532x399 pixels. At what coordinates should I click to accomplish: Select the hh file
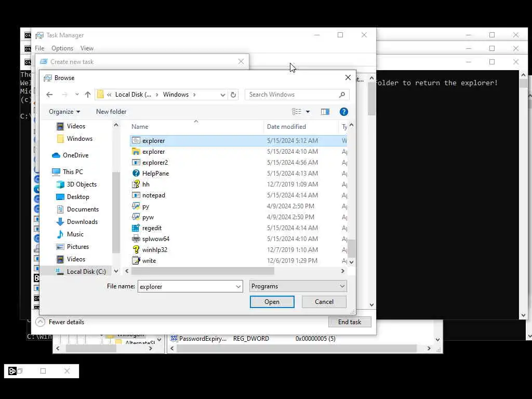145,184
